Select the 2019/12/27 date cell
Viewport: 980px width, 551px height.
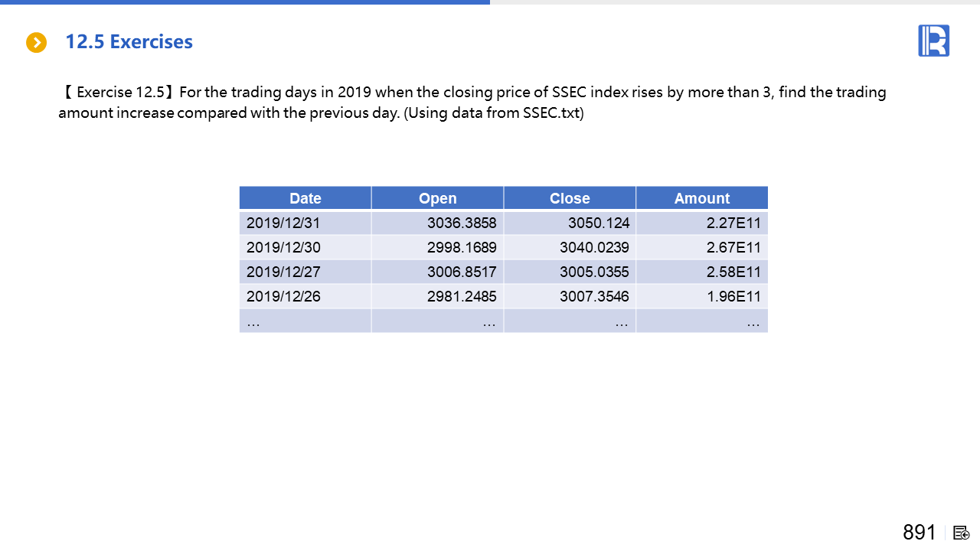283,272
